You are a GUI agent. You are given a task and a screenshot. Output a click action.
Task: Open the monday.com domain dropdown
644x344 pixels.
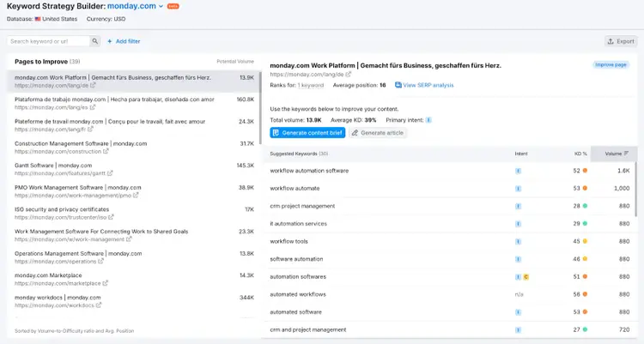(135, 6)
